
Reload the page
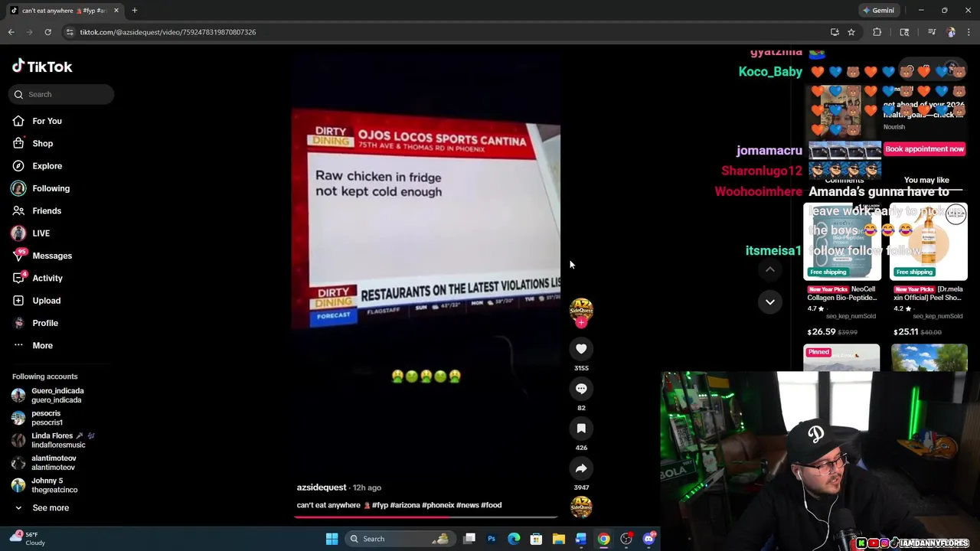tap(47, 32)
